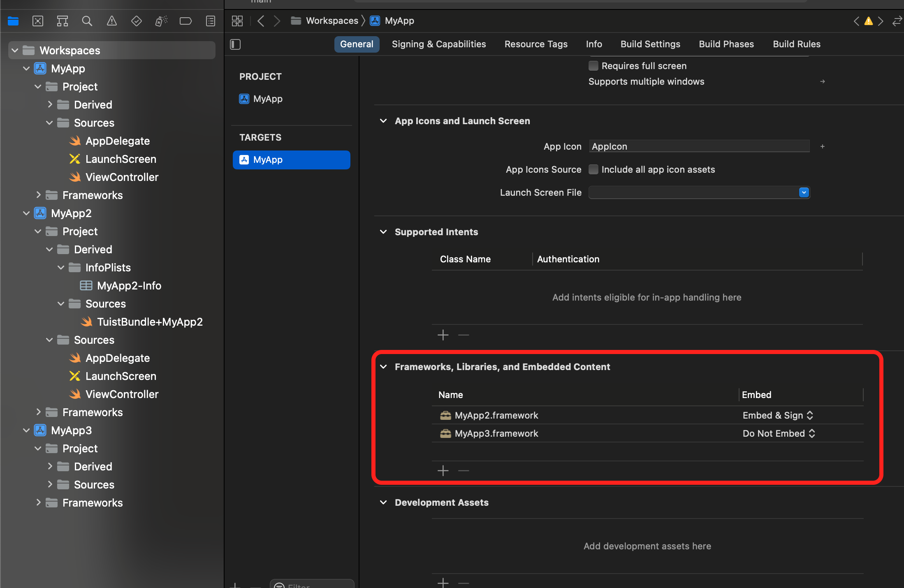This screenshot has height=588, width=904.
Task: Change MyApp3.framework Do Not Embed popup
Action: tap(778, 433)
